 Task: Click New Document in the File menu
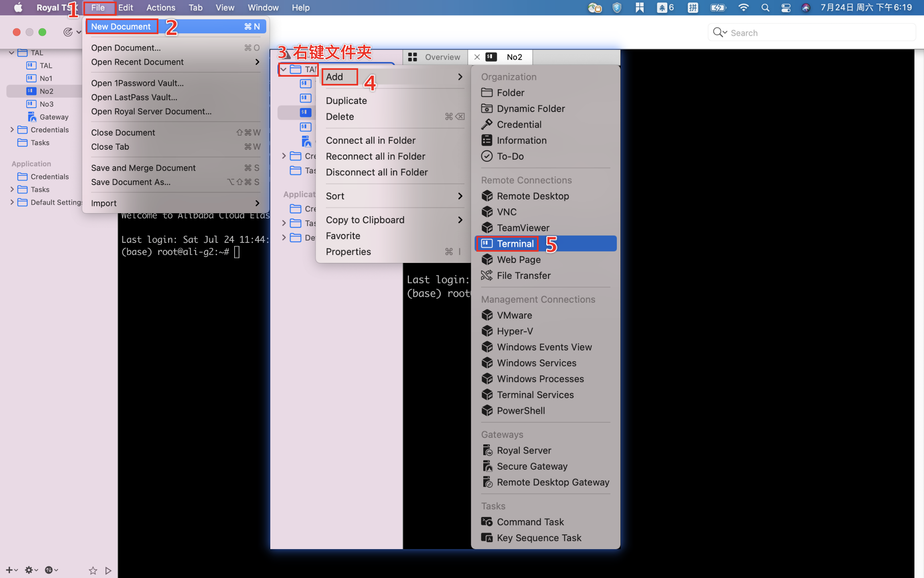click(176, 26)
